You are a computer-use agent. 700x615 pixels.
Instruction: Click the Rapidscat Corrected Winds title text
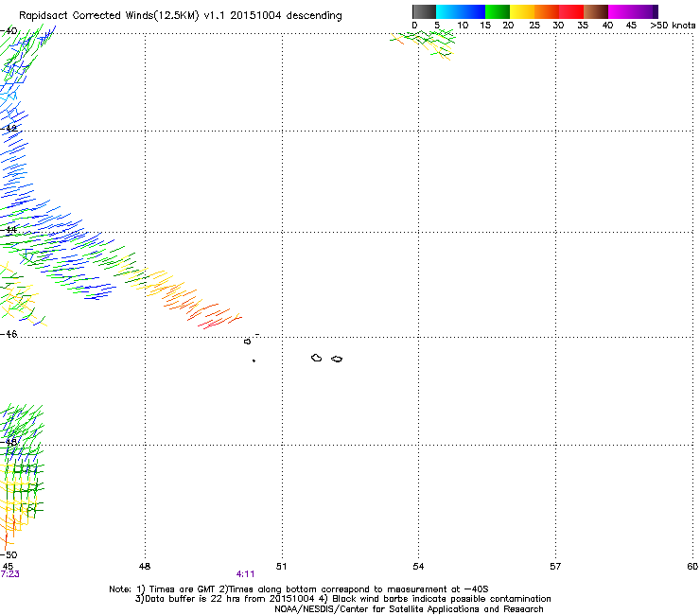point(181,15)
